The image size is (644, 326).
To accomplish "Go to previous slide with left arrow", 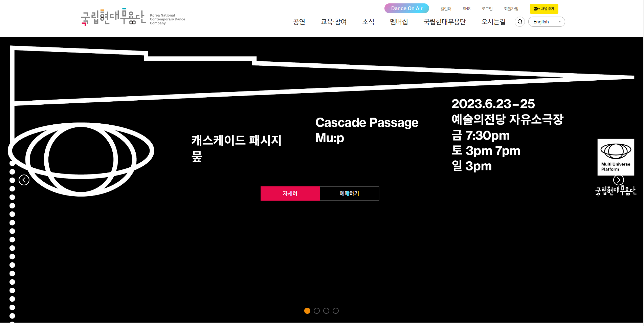I will [x=24, y=180].
